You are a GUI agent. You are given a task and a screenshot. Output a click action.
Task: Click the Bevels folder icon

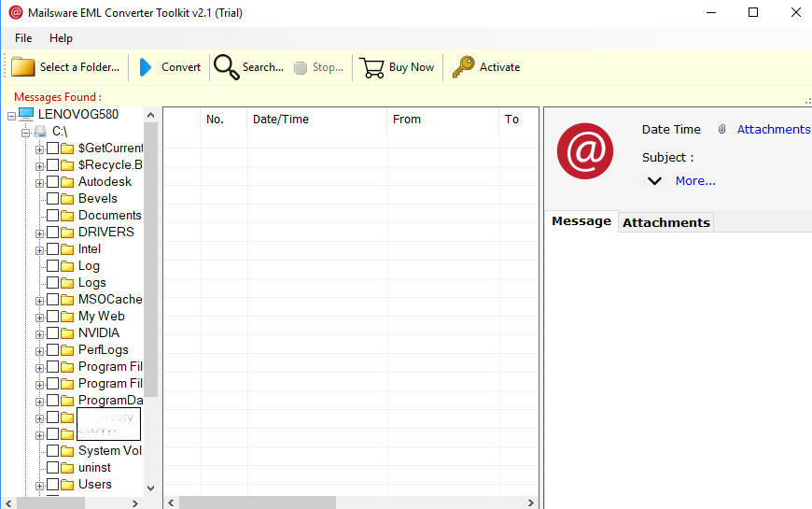click(x=67, y=199)
